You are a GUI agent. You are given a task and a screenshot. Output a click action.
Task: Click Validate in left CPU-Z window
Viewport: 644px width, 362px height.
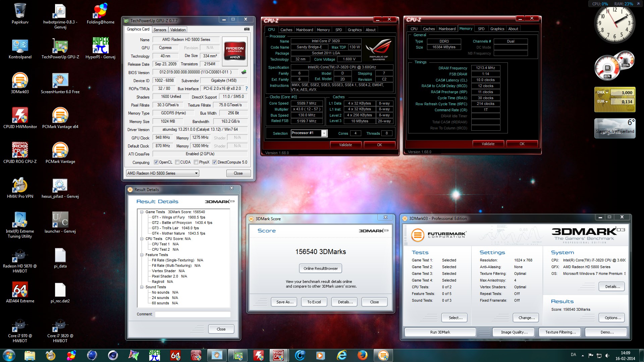click(345, 145)
